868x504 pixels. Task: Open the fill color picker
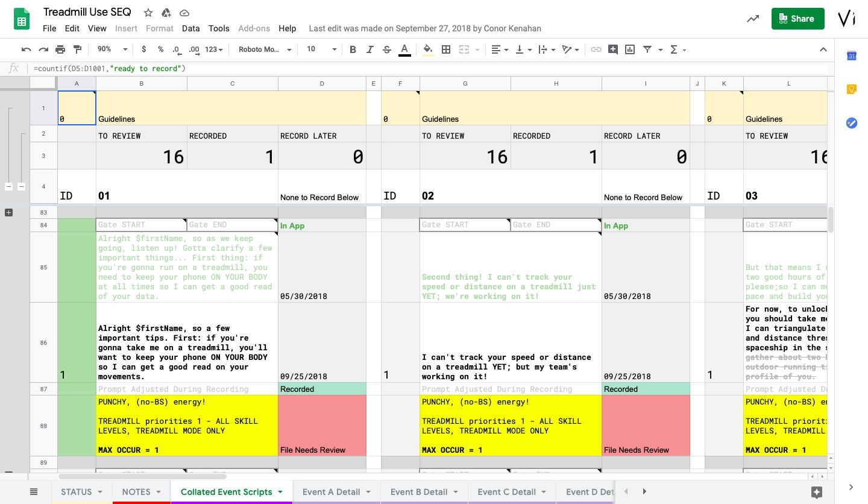tap(428, 49)
